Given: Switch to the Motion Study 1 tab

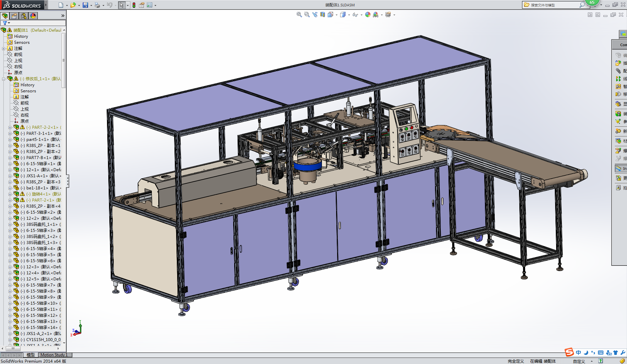Looking at the screenshot, I should (54, 355).
